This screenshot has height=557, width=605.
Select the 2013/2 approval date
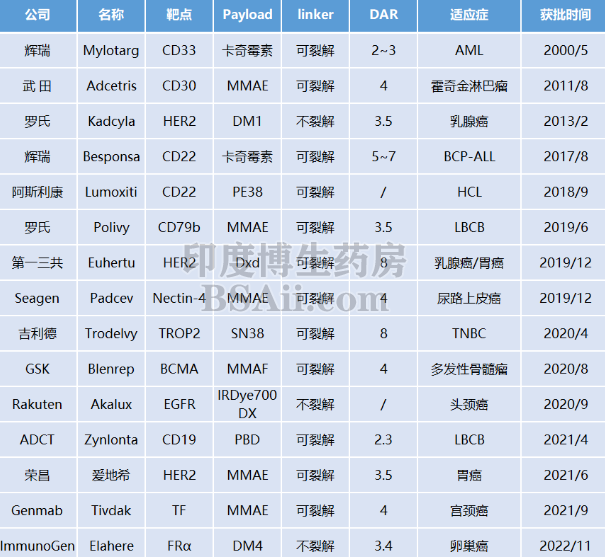click(x=565, y=121)
